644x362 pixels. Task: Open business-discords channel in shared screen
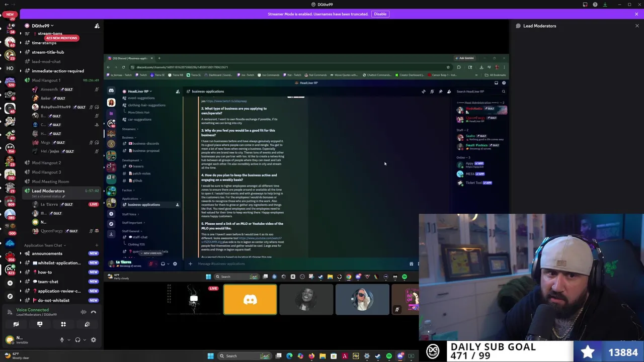(145, 144)
